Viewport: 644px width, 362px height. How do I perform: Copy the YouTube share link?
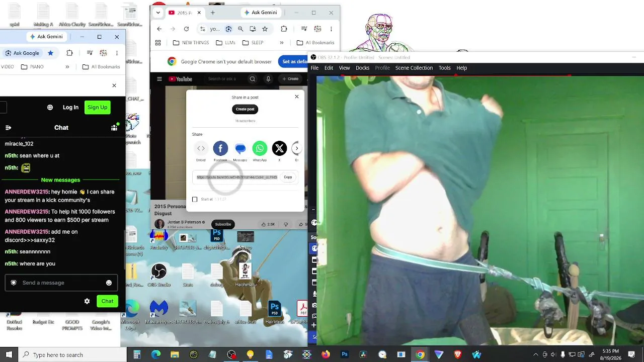(288, 177)
